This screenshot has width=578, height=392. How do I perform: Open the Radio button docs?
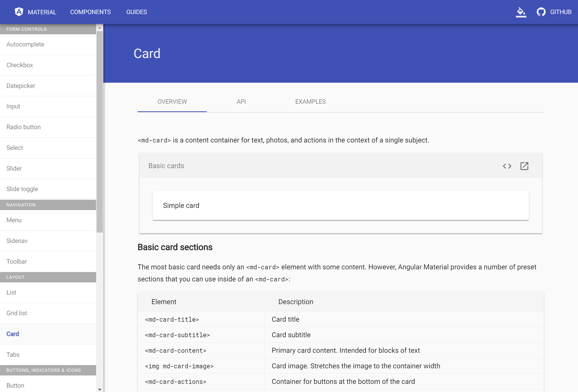24,127
